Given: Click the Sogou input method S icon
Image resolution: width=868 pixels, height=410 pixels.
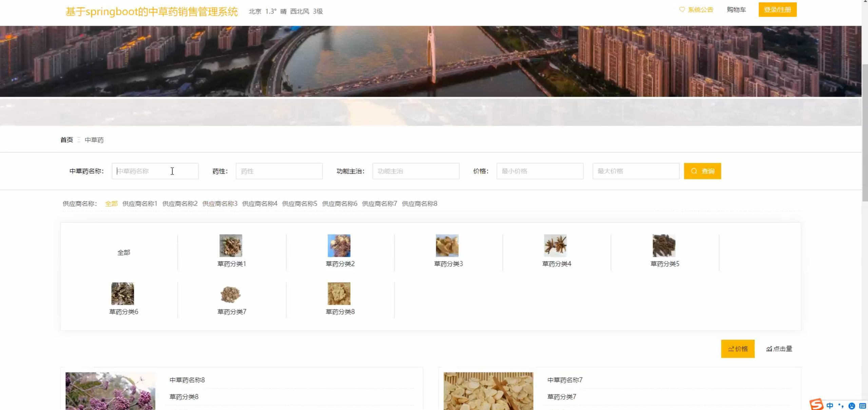Looking at the screenshot, I should [x=816, y=404].
